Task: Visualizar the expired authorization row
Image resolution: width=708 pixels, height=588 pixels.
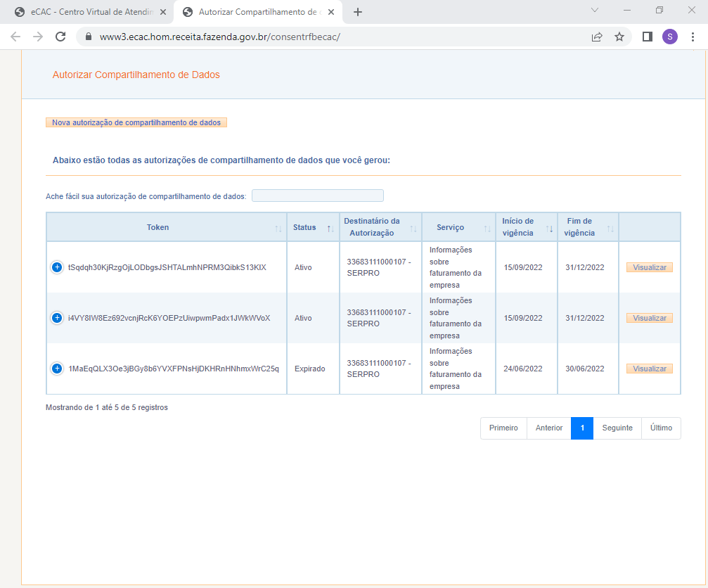Action: 649,369
